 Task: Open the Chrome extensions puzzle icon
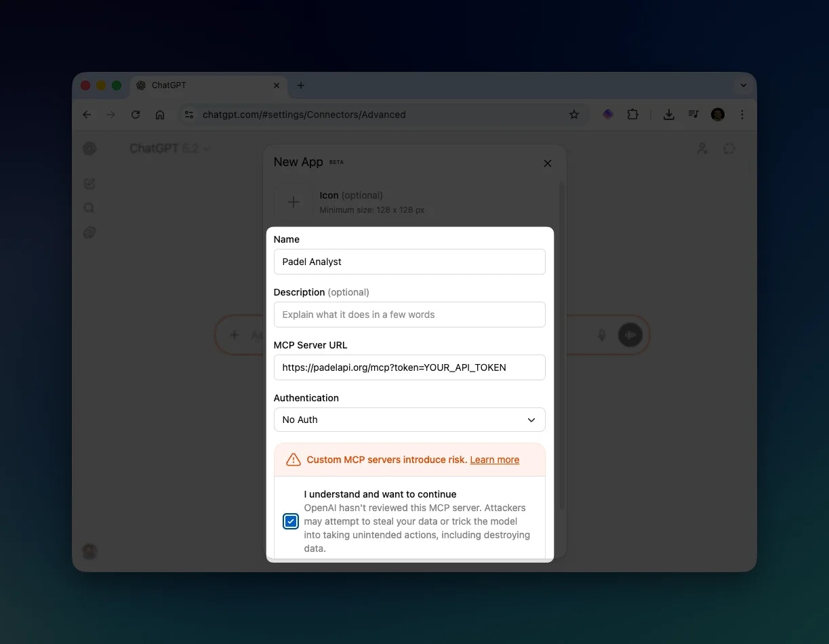(632, 115)
